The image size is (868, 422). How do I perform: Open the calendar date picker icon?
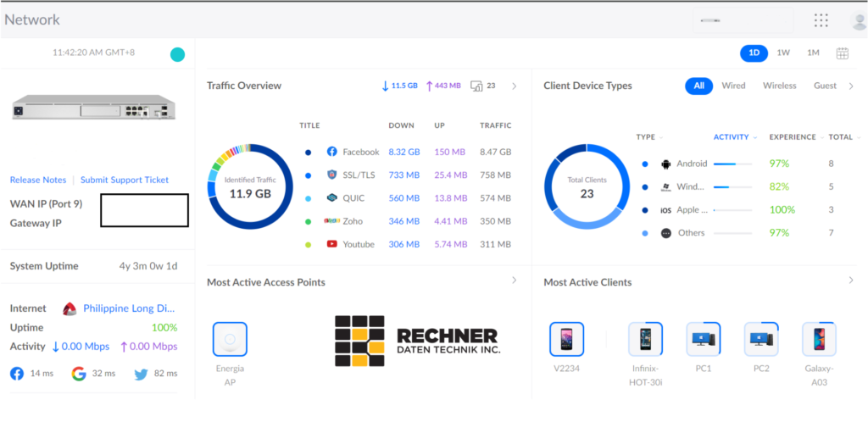(x=842, y=53)
